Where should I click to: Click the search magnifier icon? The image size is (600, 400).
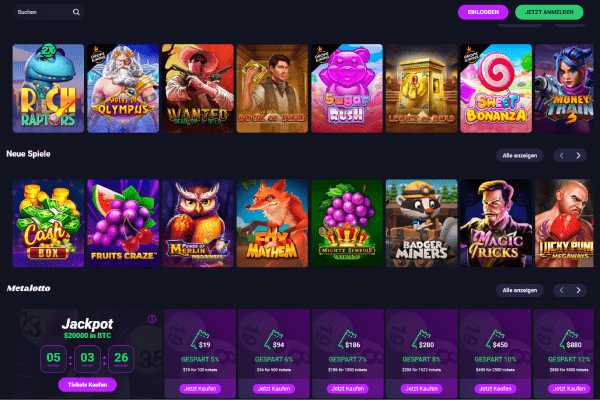tap(76, 12)
